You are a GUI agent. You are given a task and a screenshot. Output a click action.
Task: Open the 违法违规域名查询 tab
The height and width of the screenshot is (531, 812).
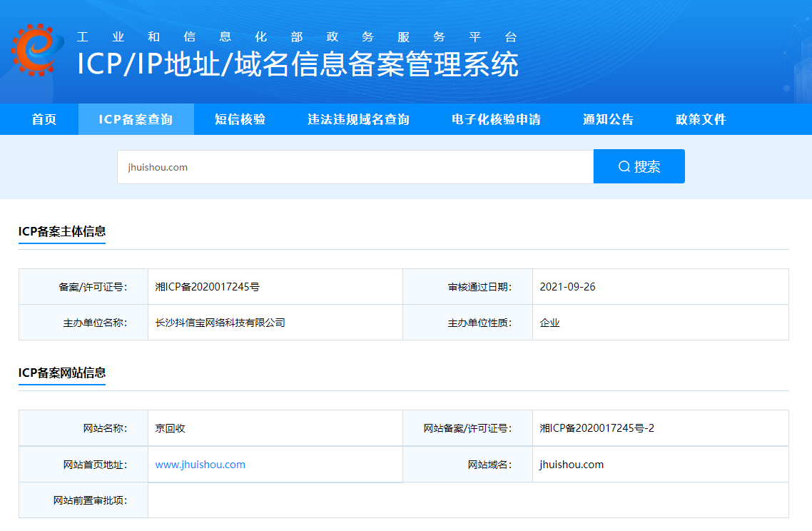coord(358,119)
